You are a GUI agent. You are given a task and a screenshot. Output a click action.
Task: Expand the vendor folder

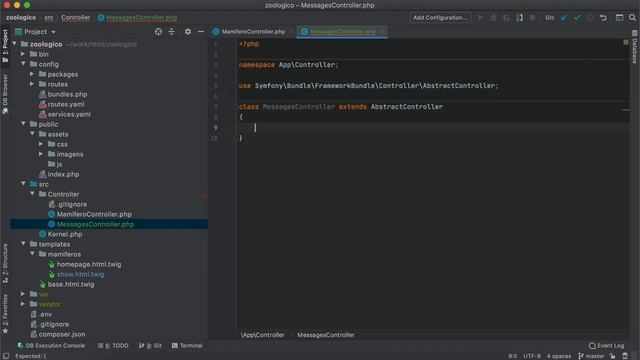point(23,304)
